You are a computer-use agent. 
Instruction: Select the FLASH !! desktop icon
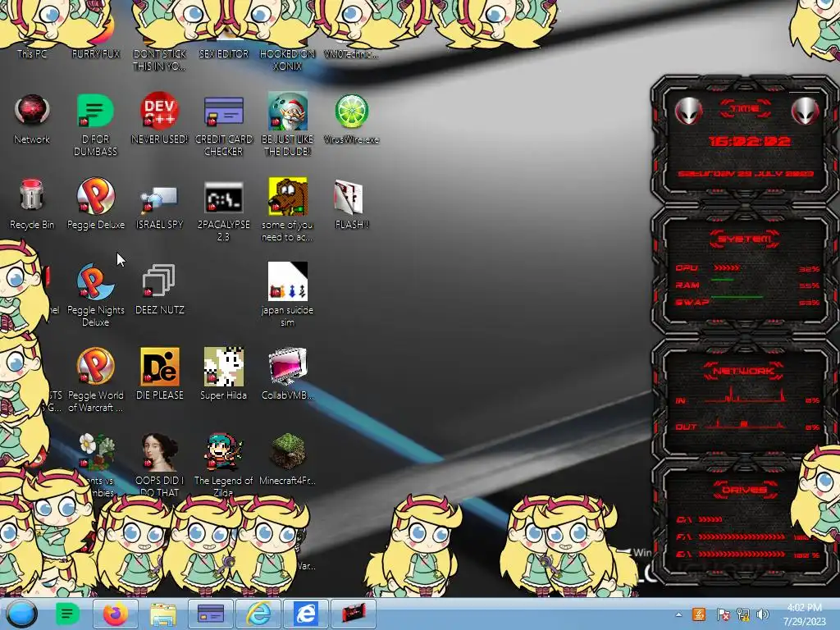click(x=351, y=204)
